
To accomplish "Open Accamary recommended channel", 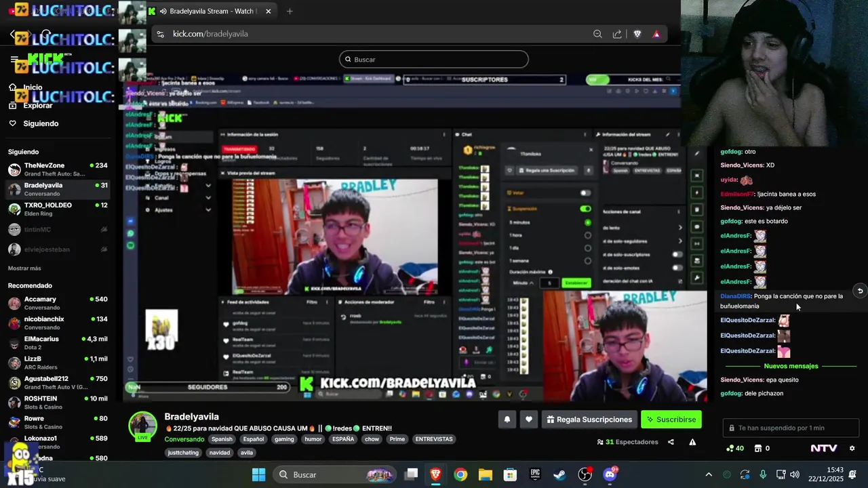I will click(58, 303).
